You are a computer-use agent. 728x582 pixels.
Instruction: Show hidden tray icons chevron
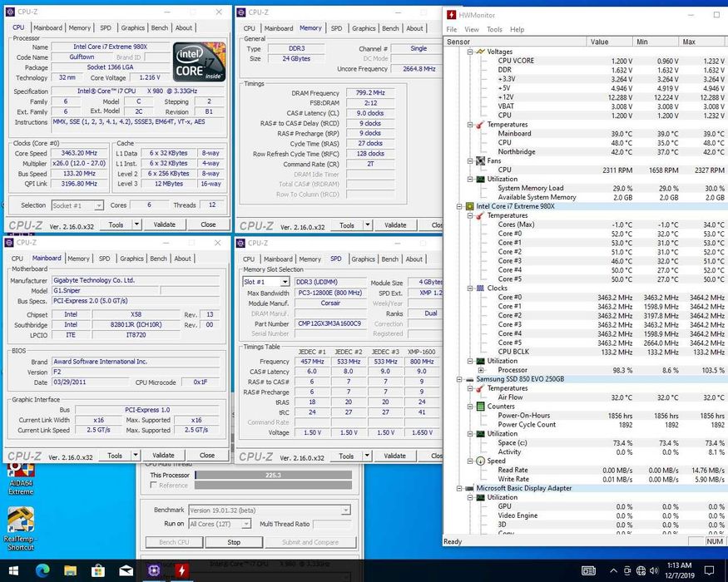click(613, 571)
